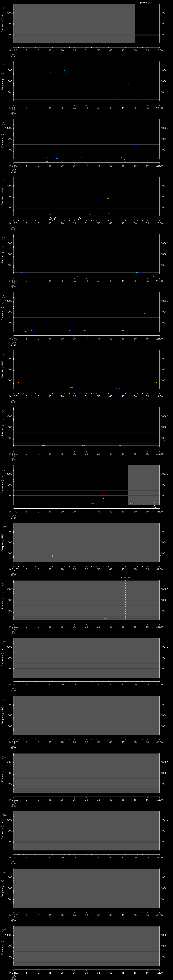
Task: Click the 0.8 arrow marker in panel 3
Action: point(47,160)
